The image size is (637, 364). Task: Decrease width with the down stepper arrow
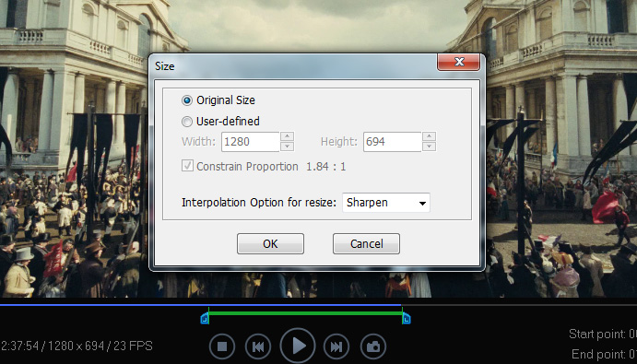click(288, 147)
